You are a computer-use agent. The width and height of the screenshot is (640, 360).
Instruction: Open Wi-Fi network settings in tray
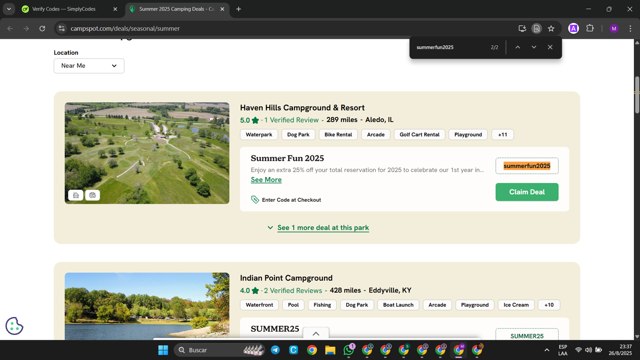click(x=578, y=350)
